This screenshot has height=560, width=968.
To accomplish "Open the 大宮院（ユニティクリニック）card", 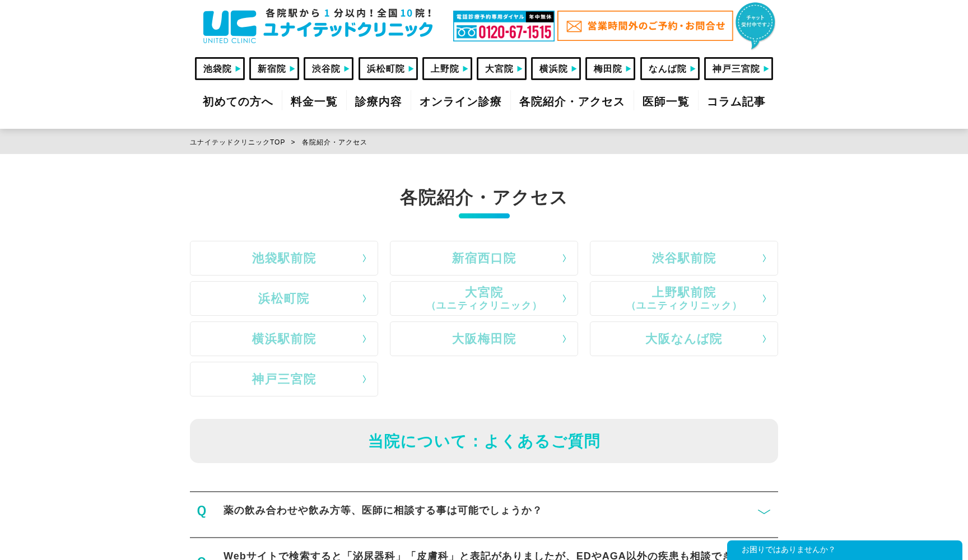I will 483,298.
